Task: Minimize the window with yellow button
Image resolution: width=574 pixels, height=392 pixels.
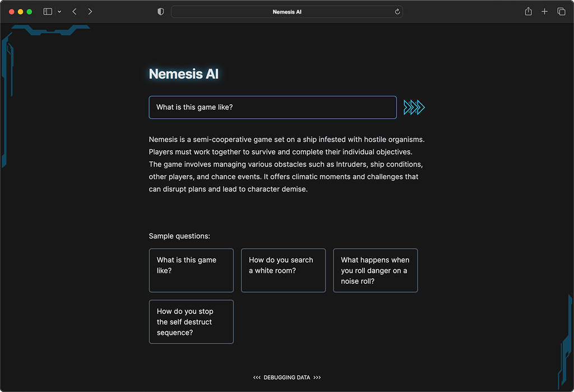Action: point(21,12)
